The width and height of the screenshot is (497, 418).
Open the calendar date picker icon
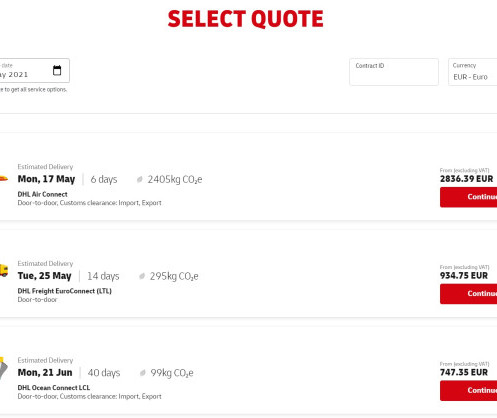[57, 70]
